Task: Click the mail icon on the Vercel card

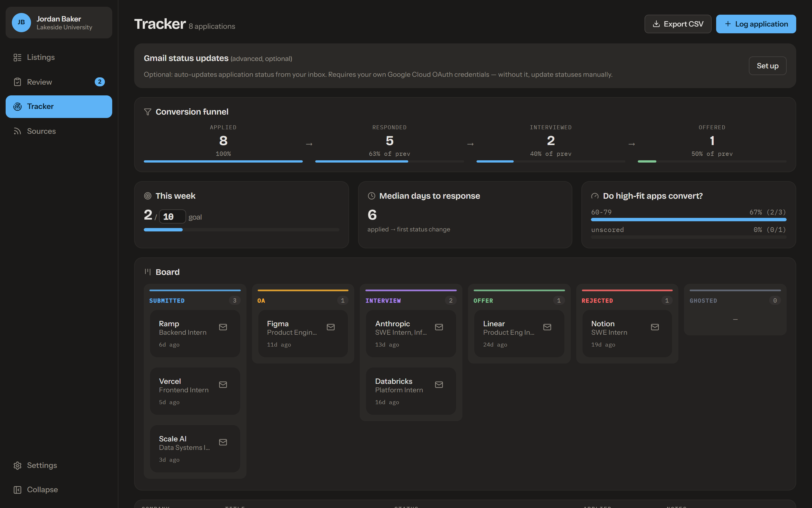Action: pyautogui.click(x=223, y=384)
